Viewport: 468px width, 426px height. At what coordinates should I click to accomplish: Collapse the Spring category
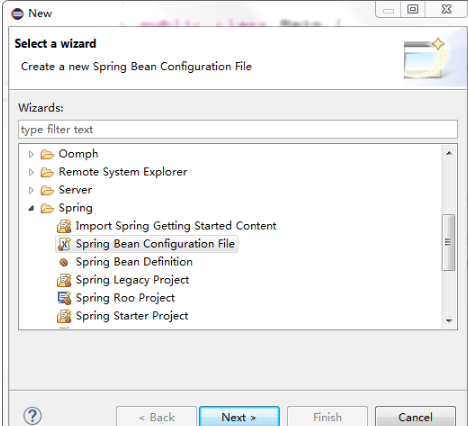point(31,209)
